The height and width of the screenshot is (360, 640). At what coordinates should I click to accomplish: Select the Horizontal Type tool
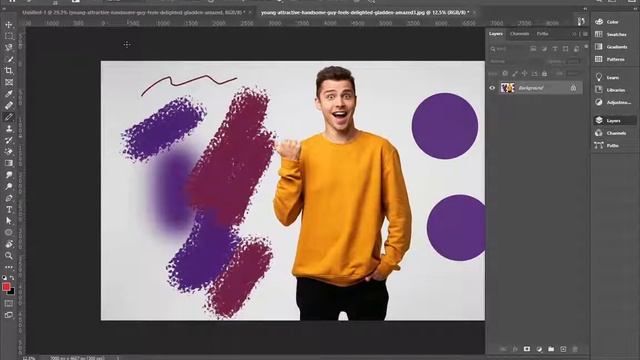click(x=9, y=209)
